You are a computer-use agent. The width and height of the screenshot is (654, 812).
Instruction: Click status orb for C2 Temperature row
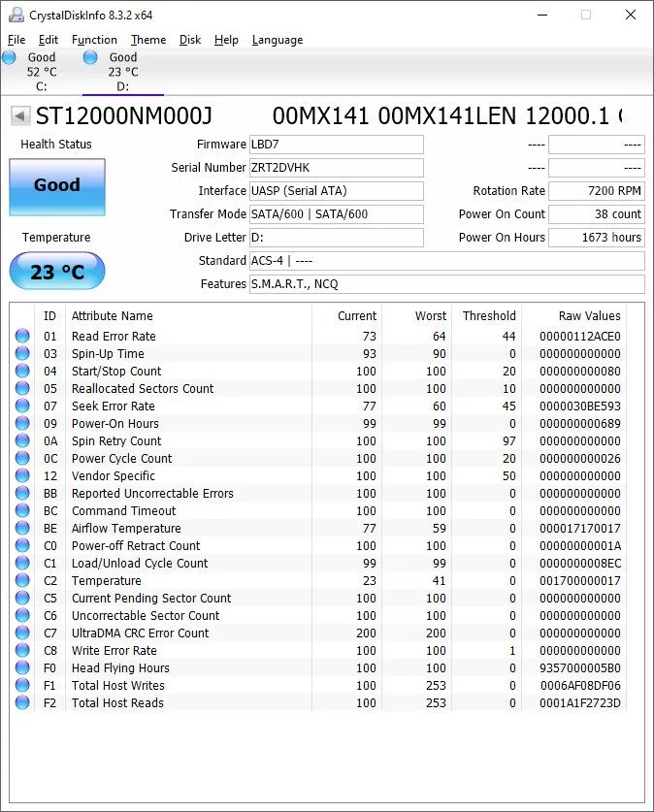point(22,580)
